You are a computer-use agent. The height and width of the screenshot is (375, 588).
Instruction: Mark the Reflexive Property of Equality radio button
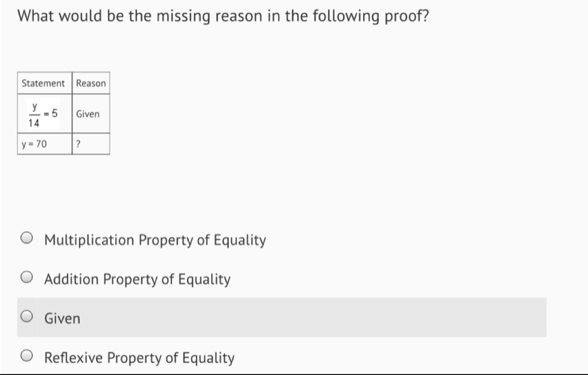pyautogui.click(x=27, y=357)
